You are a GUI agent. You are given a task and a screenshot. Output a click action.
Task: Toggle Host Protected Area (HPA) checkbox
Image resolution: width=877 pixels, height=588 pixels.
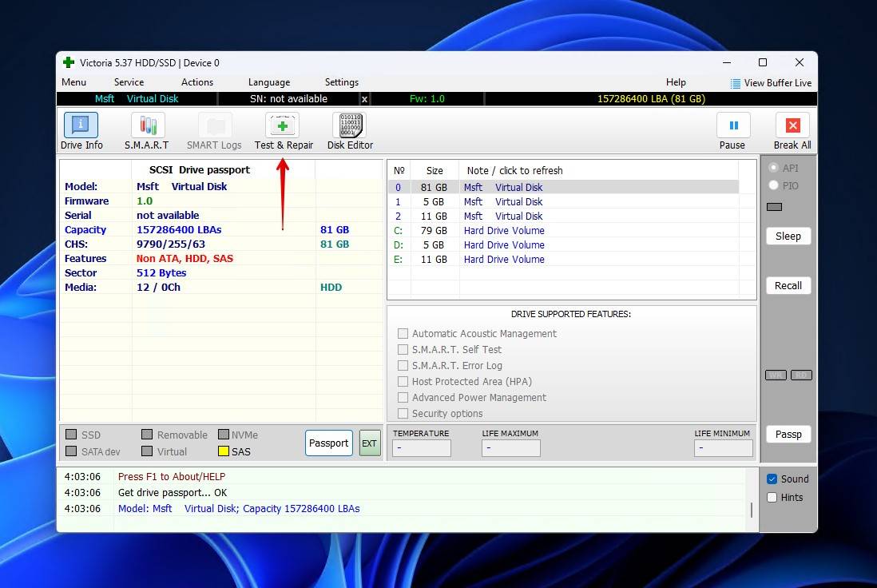tap(403, 382)
